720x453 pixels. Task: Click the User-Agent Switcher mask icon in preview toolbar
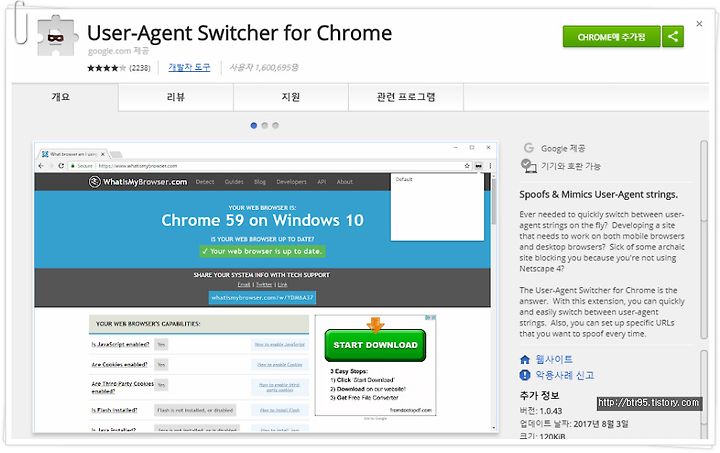tap(479, 166)
